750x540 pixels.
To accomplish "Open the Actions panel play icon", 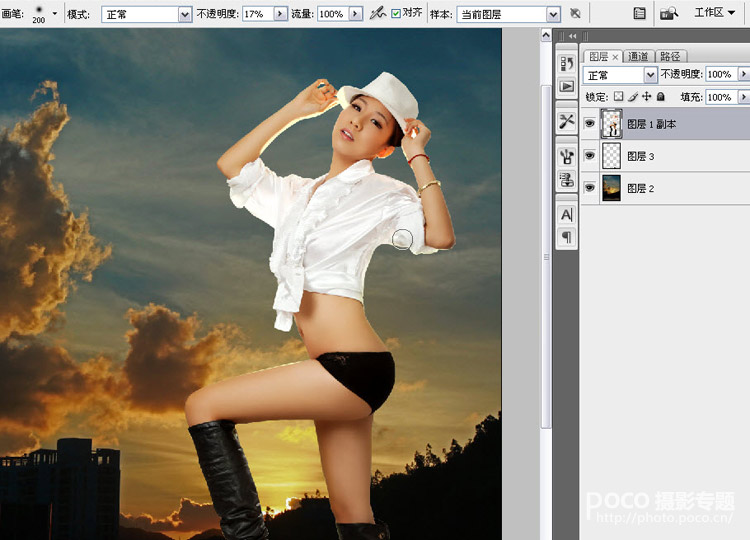I will click(x=567, y=87).
